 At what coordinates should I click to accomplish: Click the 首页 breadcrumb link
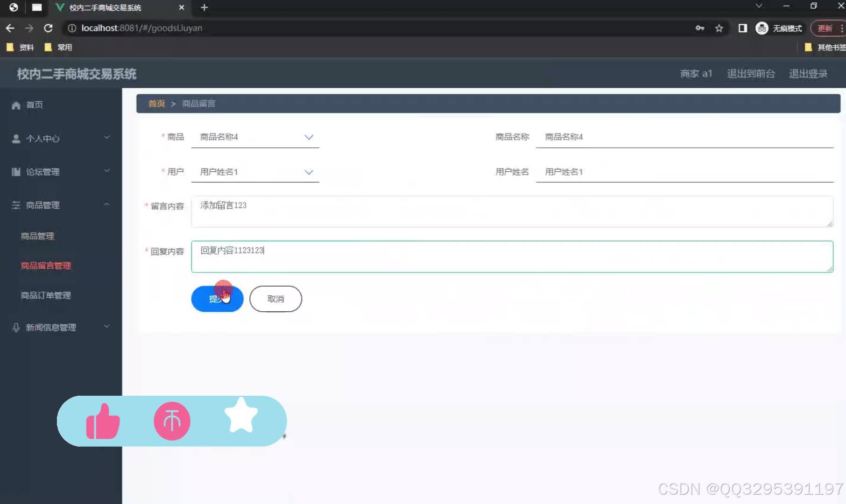coord(156,104)
